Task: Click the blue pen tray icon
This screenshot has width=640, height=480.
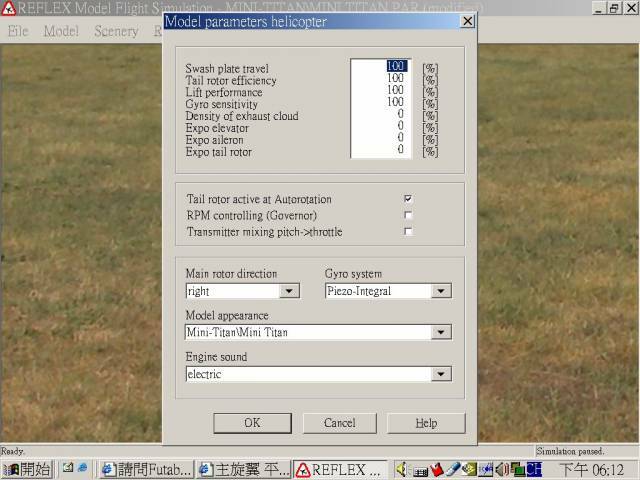Action: point(453,470)
